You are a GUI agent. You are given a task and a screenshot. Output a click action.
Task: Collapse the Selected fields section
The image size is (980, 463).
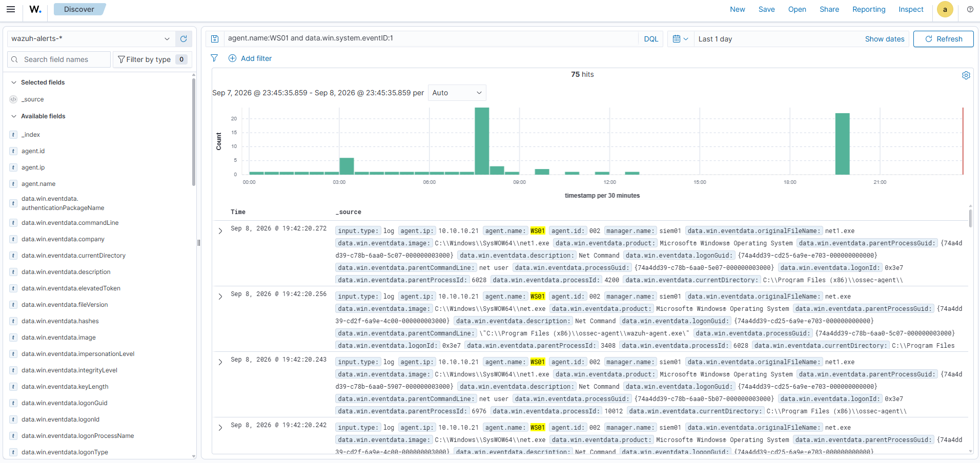coord(14,82)
